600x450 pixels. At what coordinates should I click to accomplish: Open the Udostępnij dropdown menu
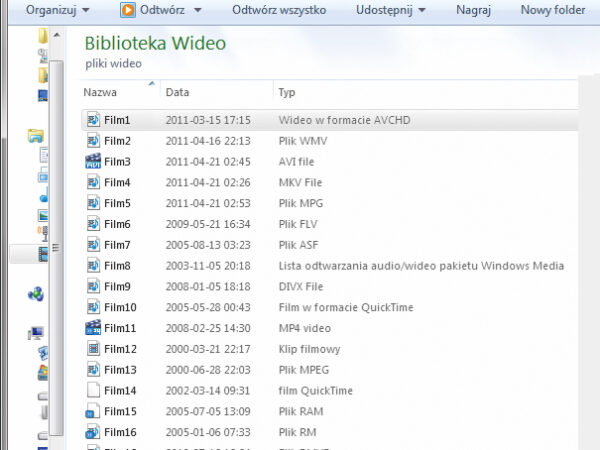[x=390, y=10]
